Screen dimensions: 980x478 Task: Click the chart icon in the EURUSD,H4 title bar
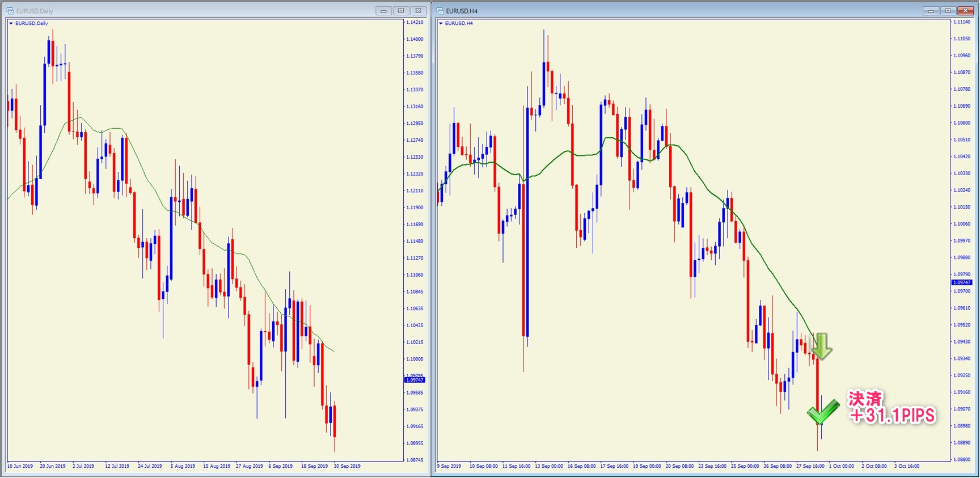tap(440, 11)
